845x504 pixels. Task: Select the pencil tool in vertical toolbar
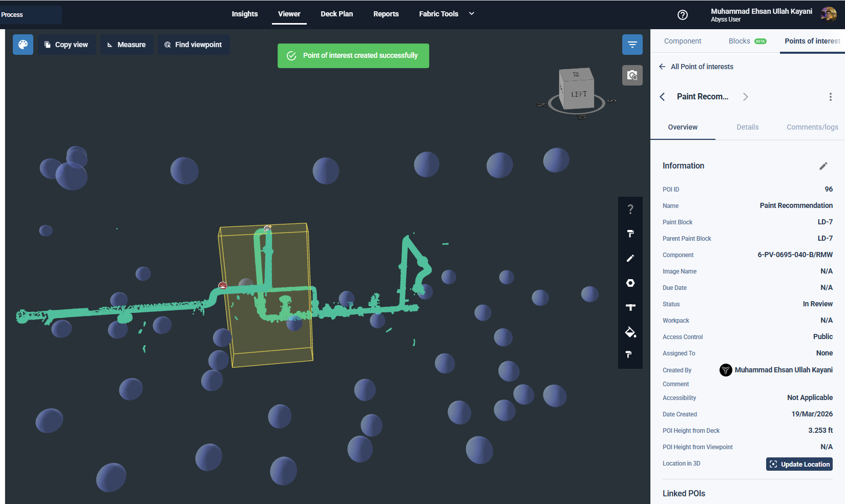[630, 258]
